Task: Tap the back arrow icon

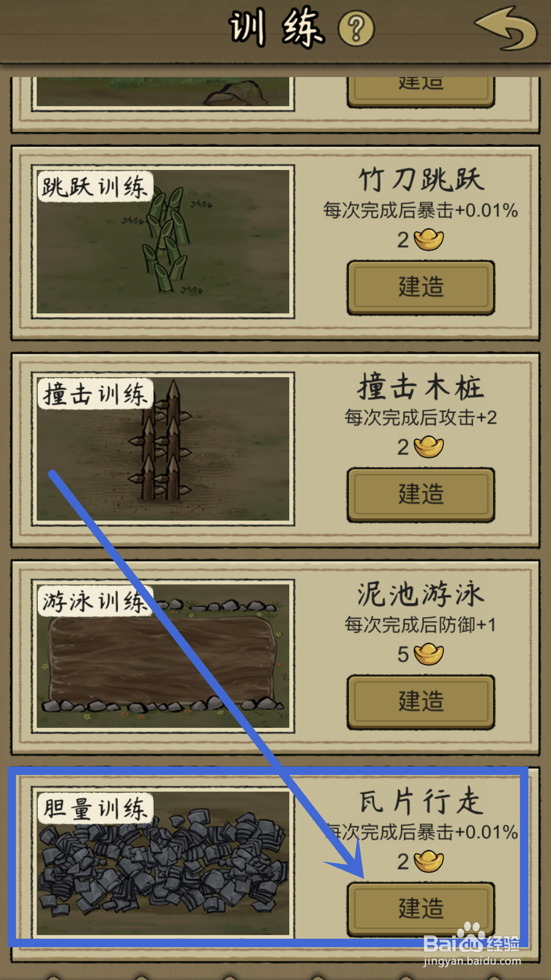Action: click(506, 28)
